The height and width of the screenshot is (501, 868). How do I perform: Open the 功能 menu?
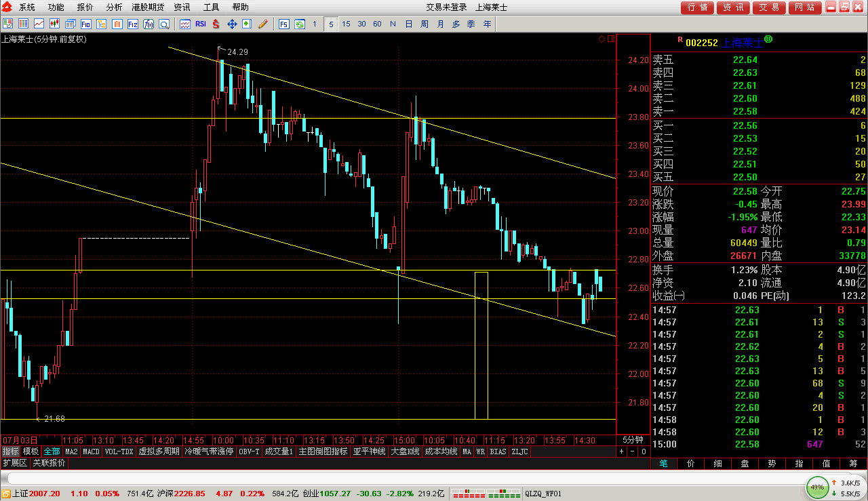(x=56, y=7)
